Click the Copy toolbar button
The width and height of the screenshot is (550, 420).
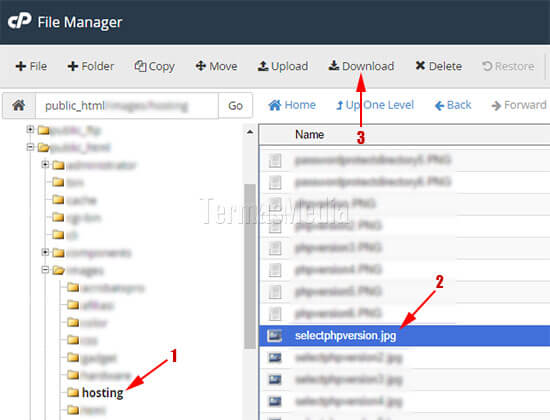[154, 66]
